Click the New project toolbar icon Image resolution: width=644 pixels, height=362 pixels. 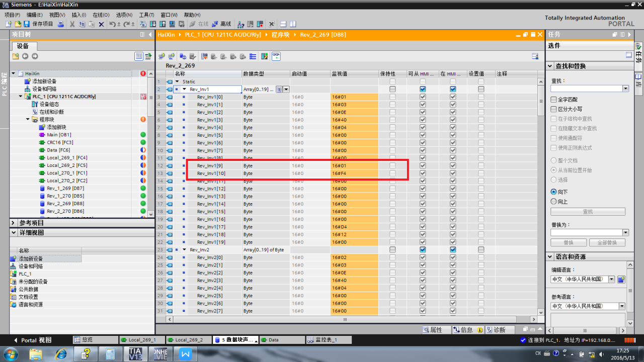coord(9,24)
